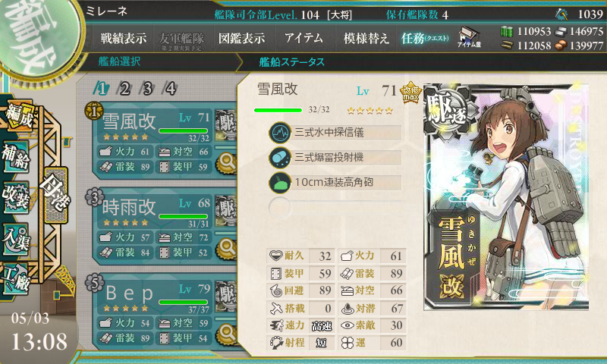Viewport: 607px width, 364px height.
Task: Click the 母港 home port button
Action: 56,196
